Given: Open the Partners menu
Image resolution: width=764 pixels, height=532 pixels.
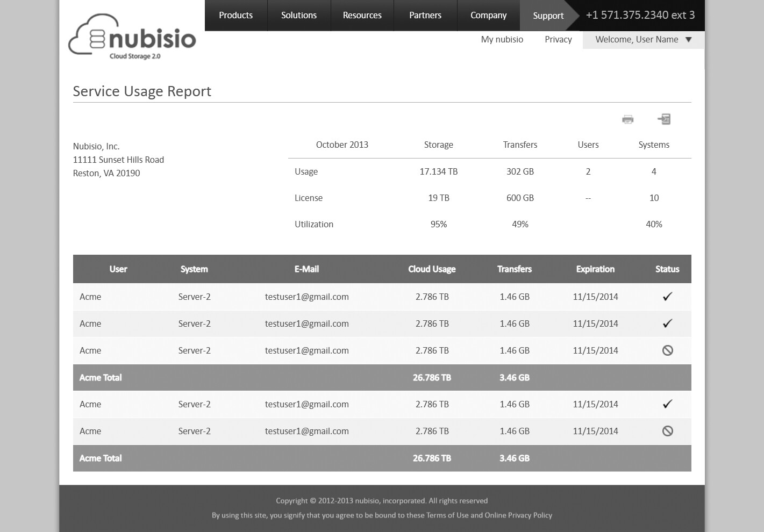Looking at the screenshot, I should point(425,16).
